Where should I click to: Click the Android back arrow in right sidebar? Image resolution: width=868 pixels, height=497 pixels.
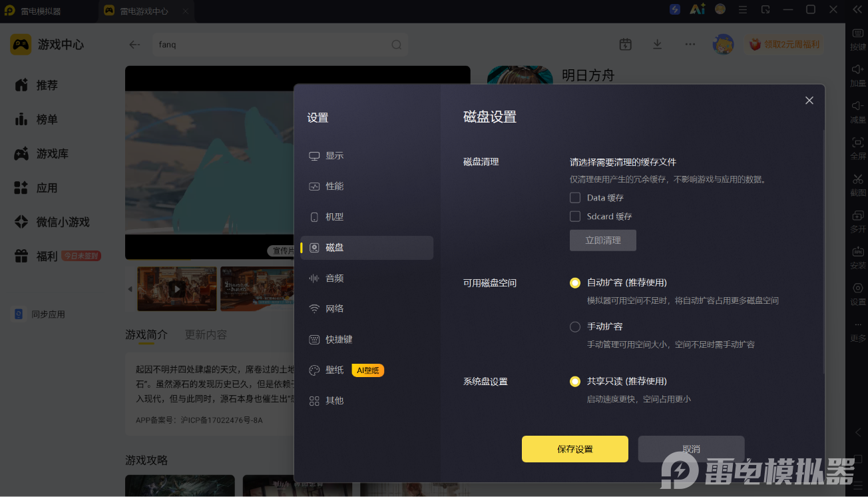(x=858, y=432)
